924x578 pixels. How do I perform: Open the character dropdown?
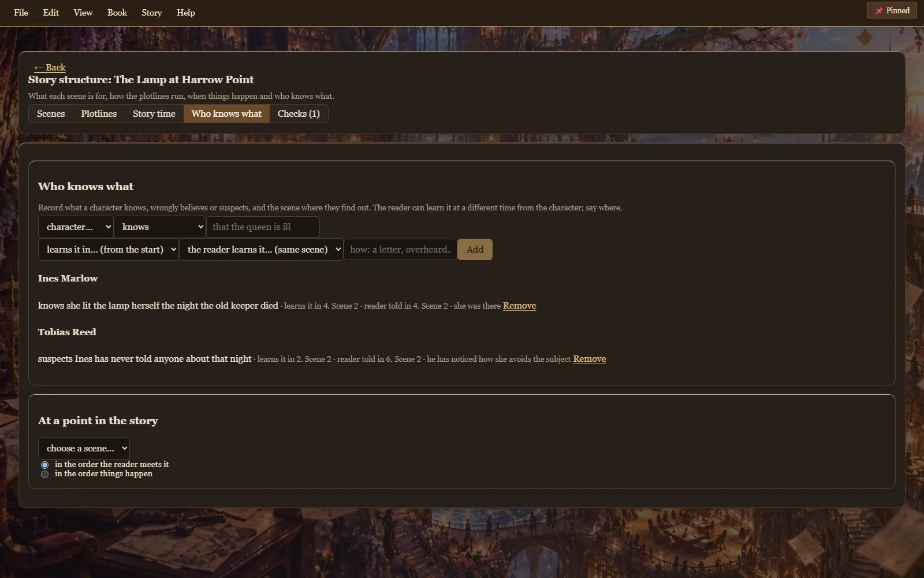click(76, 227)
